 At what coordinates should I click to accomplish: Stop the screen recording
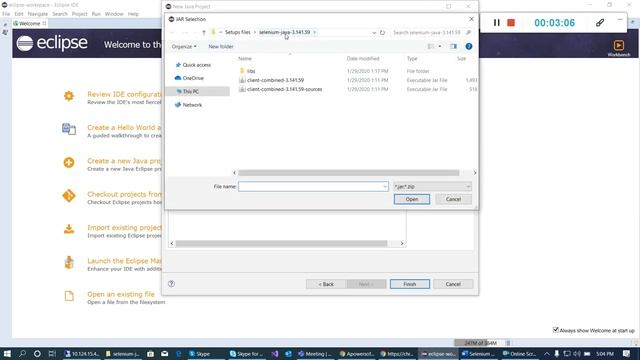[511, 23]
